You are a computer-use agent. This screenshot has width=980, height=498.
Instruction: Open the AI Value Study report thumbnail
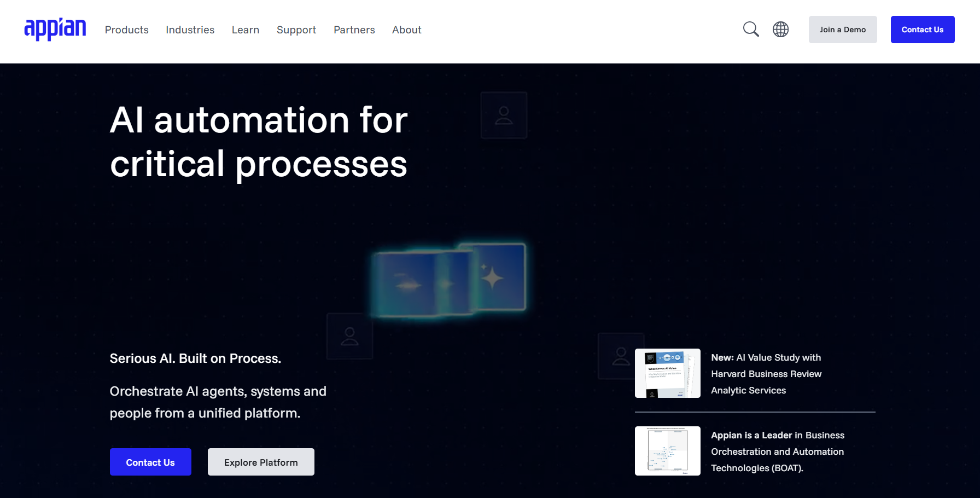point(668,373)
